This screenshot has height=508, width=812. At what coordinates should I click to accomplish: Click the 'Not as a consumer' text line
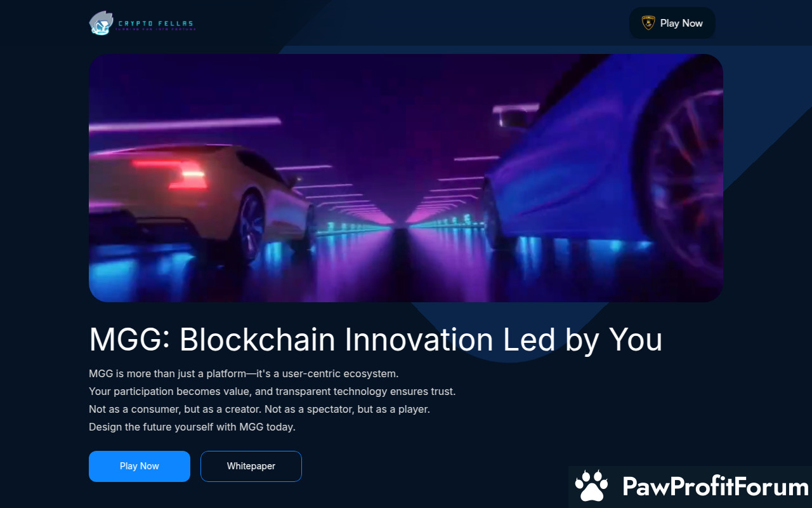tap(259, 409)
